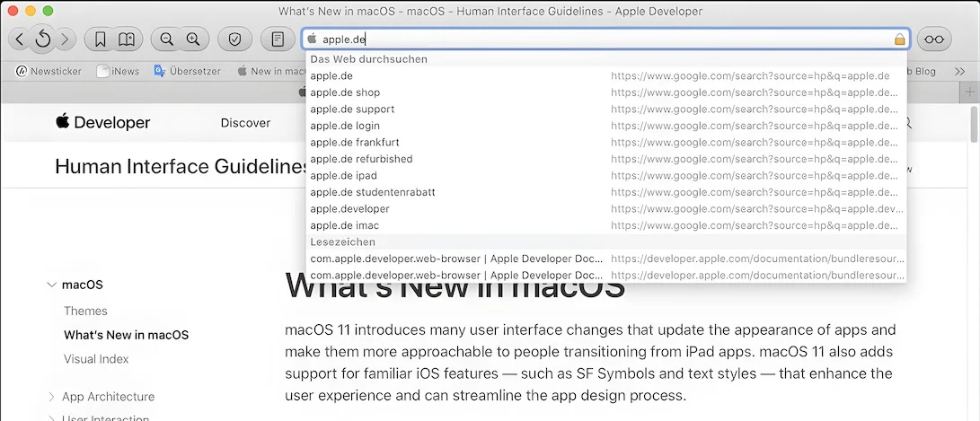The image size is (980, 421).
Task: Click the bookmark ribbon toolbar icon
Action: click(x=100, y=39)
